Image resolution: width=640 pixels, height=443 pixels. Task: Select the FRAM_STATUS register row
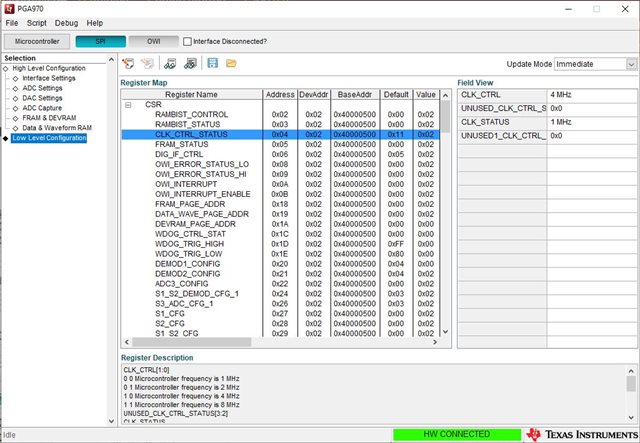click(280, 145)
